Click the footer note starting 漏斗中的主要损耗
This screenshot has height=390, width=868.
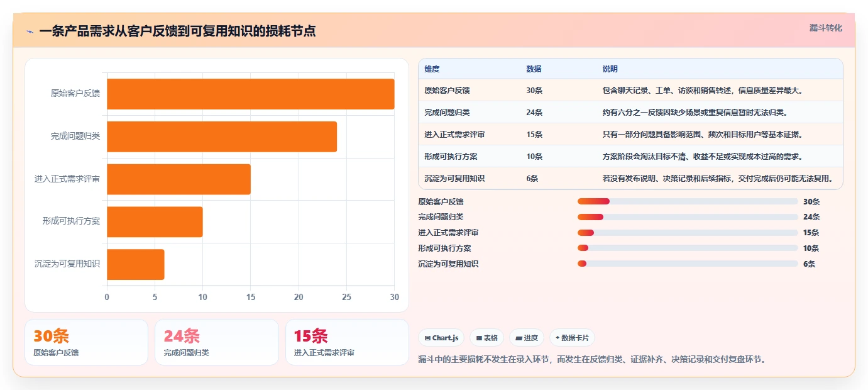pos(592,360)
